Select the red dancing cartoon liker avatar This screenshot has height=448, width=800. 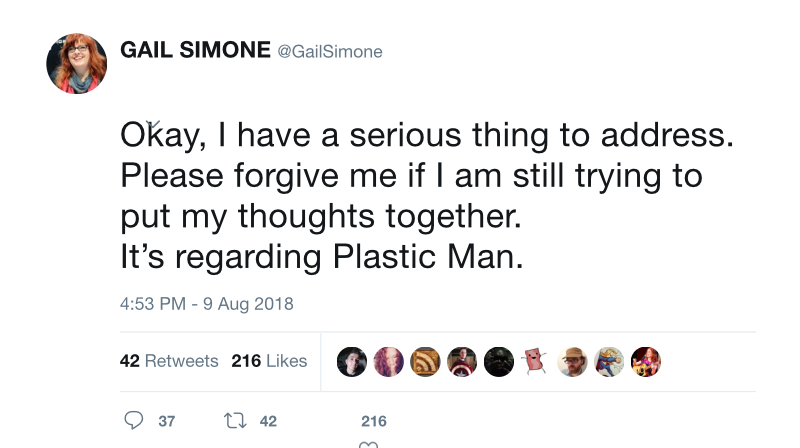tap(535, 362)
